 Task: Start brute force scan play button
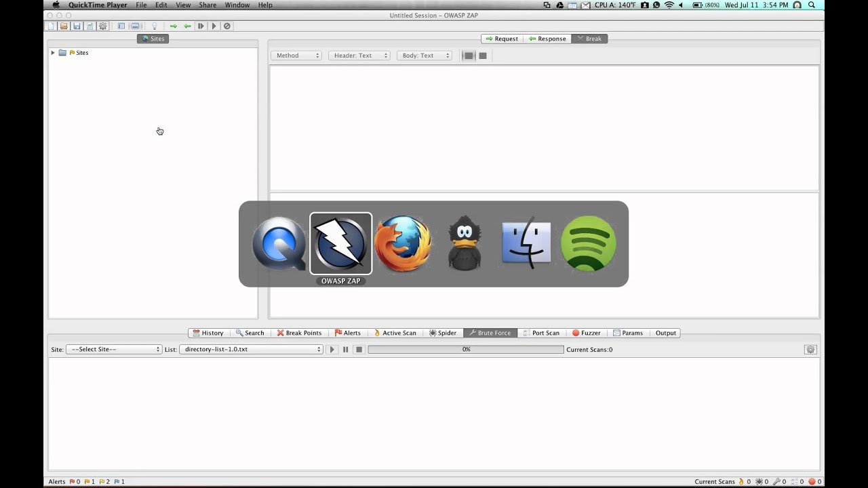[x=332, y=350]
